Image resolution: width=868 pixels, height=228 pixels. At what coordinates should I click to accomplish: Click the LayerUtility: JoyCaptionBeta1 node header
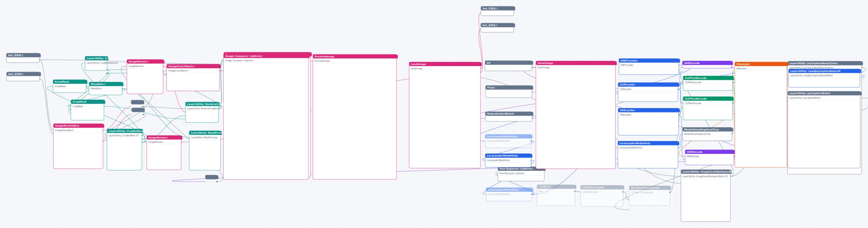pyautogui.click(x=825, y=93)
